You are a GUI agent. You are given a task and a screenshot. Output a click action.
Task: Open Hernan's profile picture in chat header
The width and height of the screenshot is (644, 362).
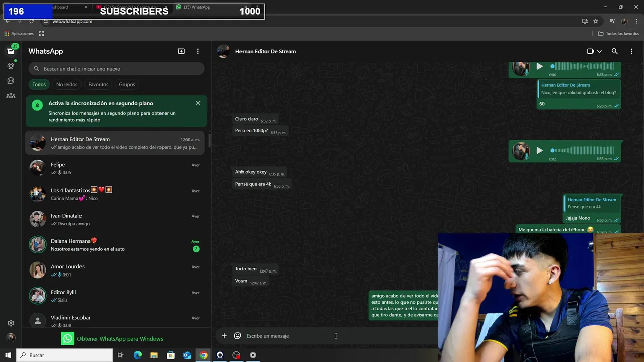[224, 51]
